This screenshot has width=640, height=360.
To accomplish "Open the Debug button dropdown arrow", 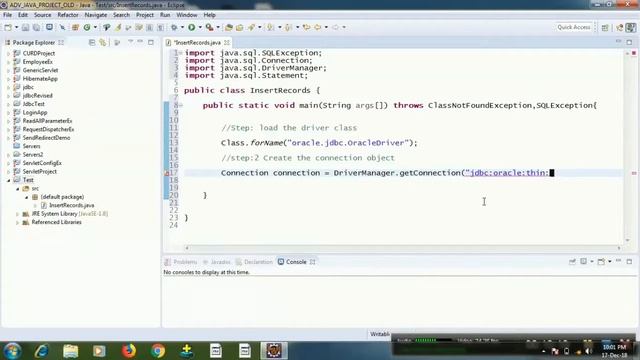I will (182, 27).
